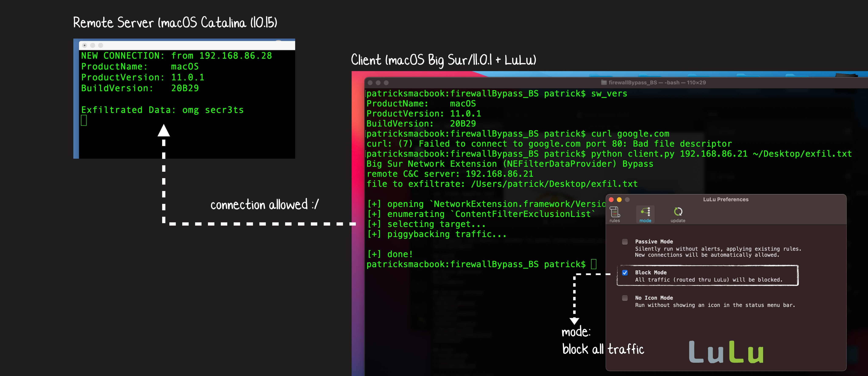Click the terminal title 'firewallBypass_BS — -bash — 110×29'
This screenshot has height=376, width=868.
tap(657, 83)
